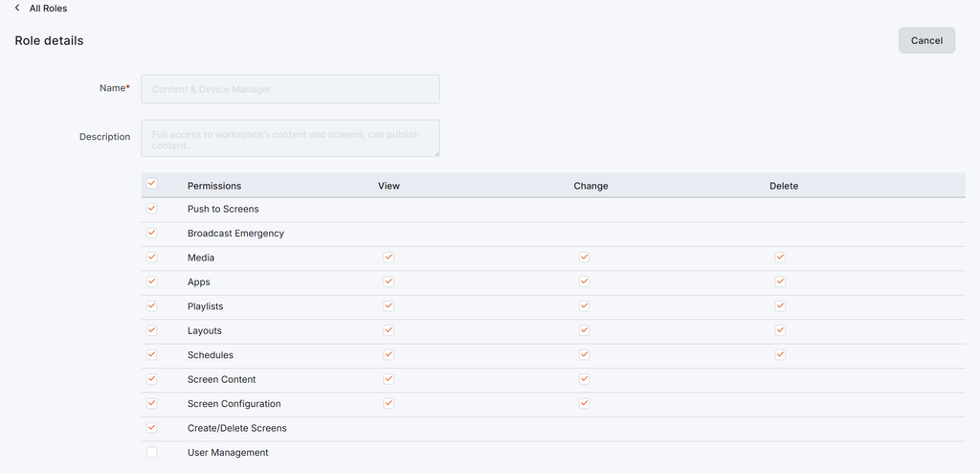Toggle Broadcast Emergency row checkbox
This screenshot has width=980, height=473.
pos(151,233)
